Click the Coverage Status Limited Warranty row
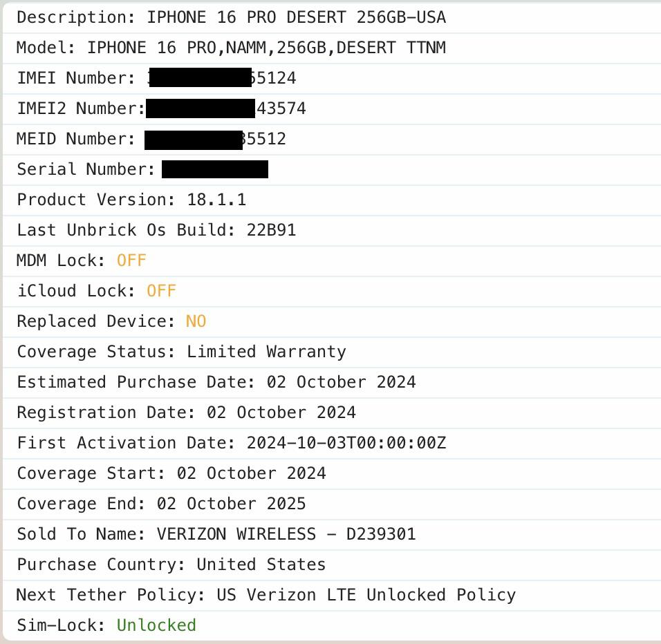This screenshot has height=644, width=661. 181,352
